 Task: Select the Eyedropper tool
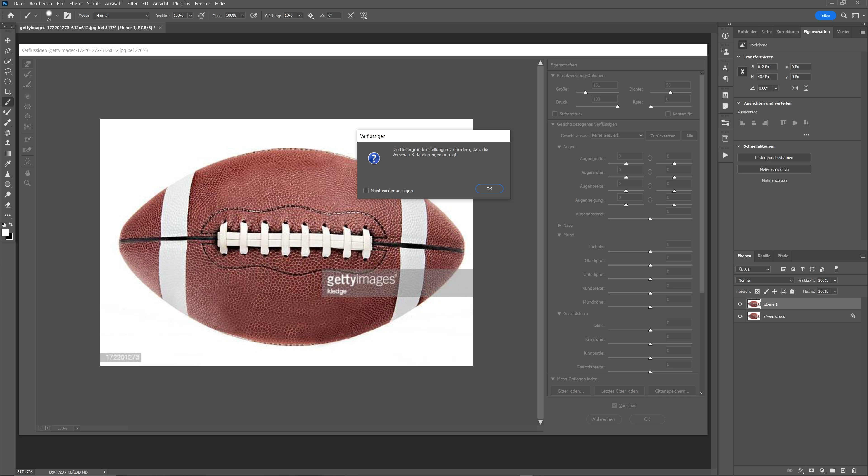7,164
